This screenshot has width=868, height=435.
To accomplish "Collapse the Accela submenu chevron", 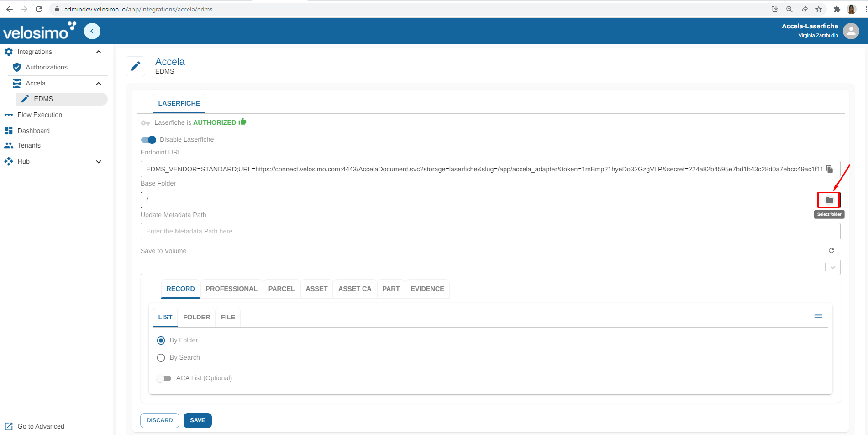I will pyautogui.click(x=99, y=83).
